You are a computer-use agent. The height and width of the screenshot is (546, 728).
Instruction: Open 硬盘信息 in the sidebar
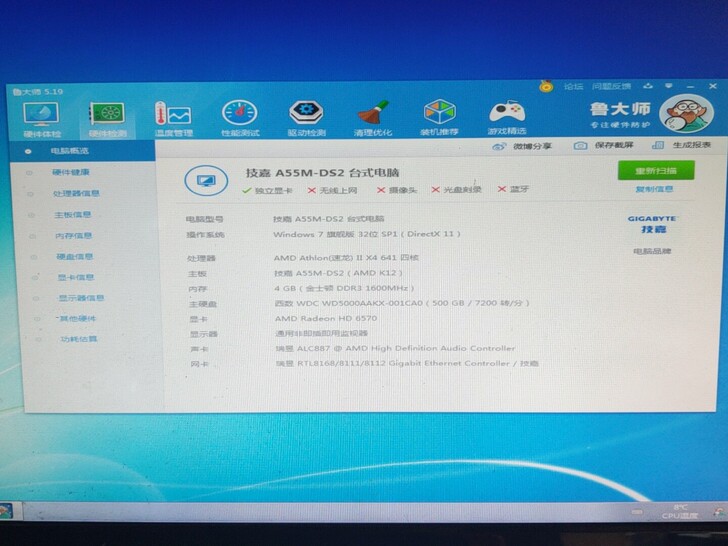tap(75, 256)
